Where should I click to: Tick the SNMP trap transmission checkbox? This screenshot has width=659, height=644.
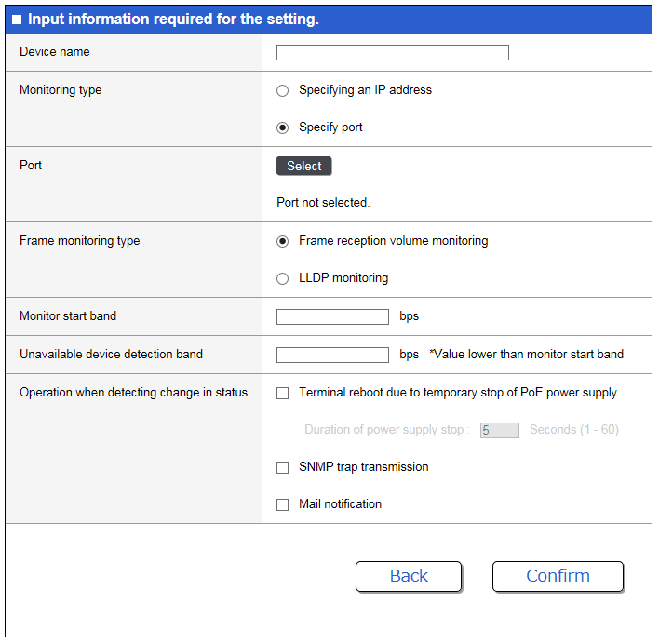[x=283, y=467]
